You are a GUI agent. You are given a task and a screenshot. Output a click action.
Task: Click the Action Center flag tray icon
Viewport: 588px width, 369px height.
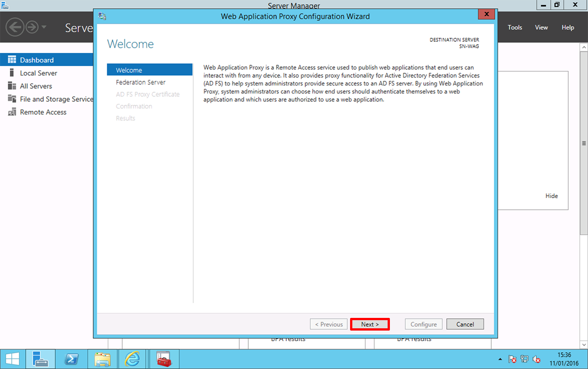pos(512,359)
